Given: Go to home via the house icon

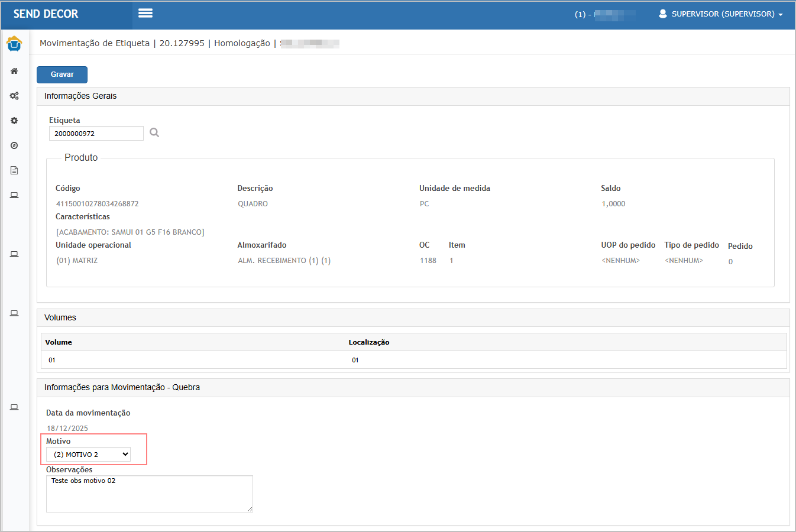Looking at the screenshot, I should 14,71.
